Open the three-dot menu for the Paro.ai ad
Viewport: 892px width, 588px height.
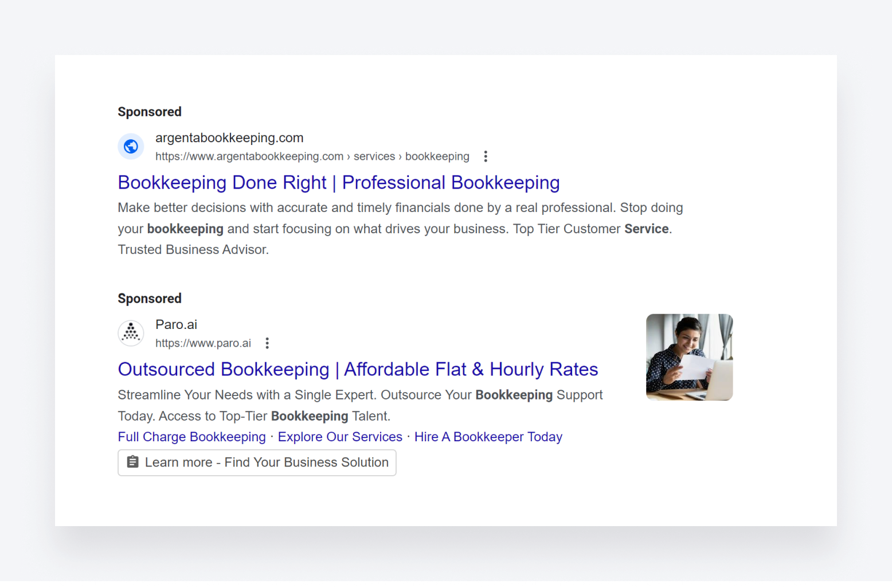(x=267, y=343)
